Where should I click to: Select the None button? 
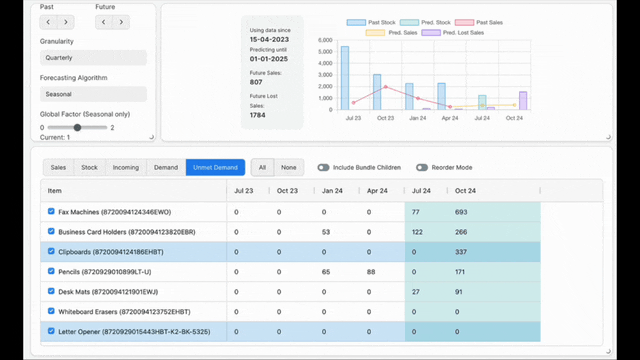point(289,167)
